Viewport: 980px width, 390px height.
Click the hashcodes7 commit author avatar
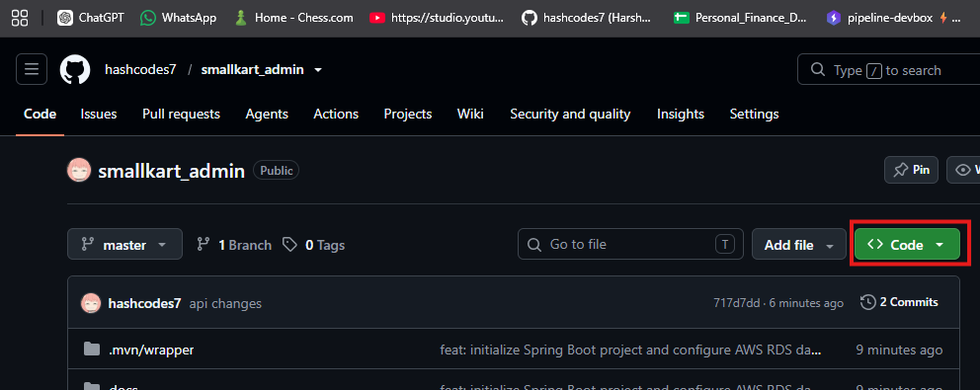(x=91, y=304)
